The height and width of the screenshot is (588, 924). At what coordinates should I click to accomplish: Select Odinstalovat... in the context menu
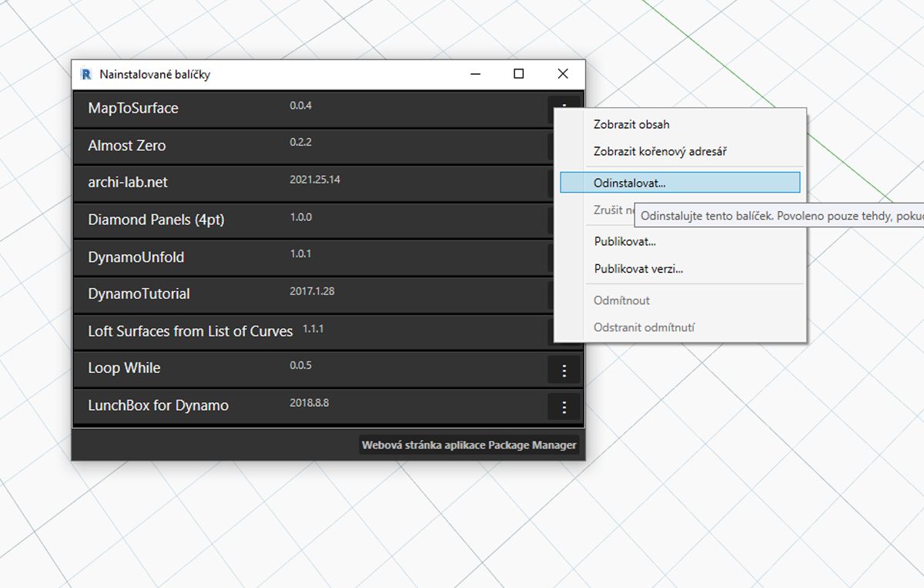click(680, 183)
